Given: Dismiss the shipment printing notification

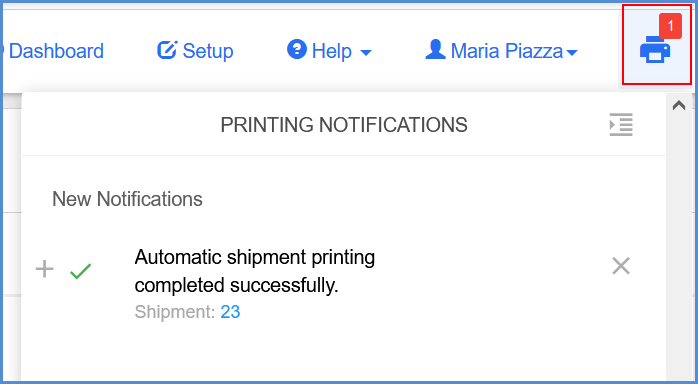Looking at the screenshot, I should pyautogui.click(x=621, y=267).
